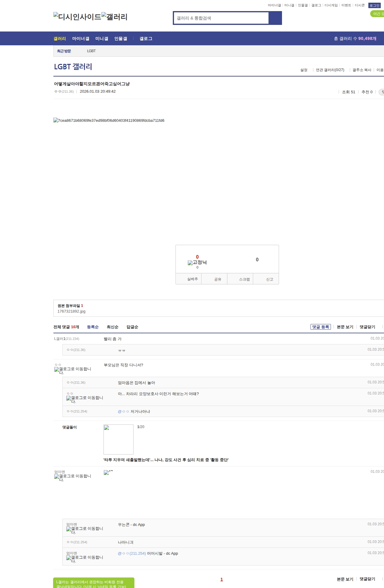Toggle 야간 모드 night mode

coord(377,14)
